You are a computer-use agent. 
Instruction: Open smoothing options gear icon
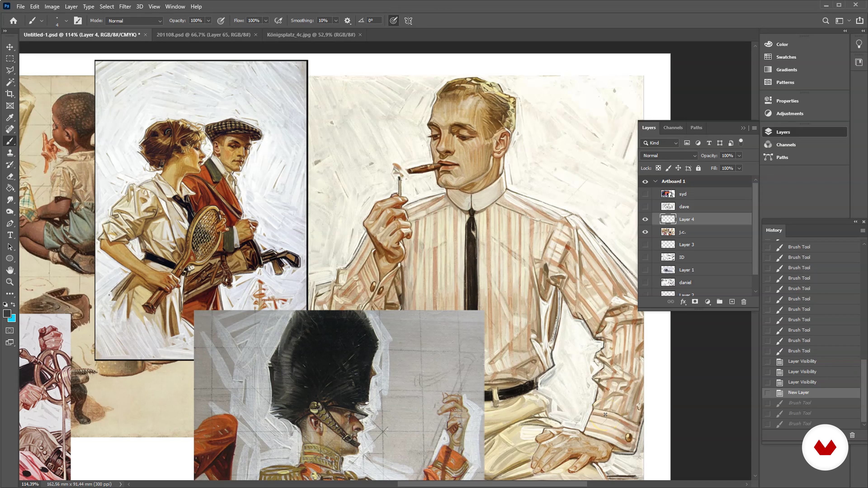click(347, 21)
